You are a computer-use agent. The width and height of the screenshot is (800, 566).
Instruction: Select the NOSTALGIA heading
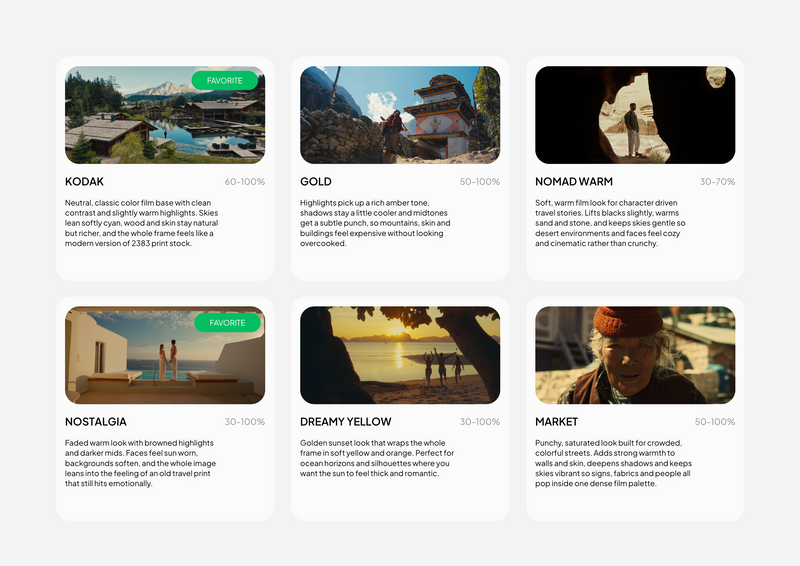coord(96,422)
